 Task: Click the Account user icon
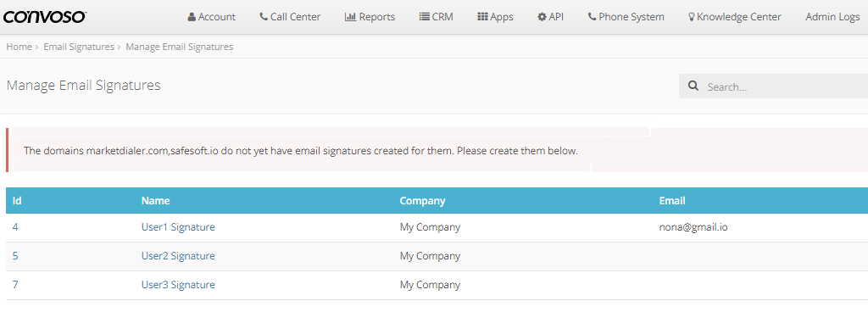(192, 17)
